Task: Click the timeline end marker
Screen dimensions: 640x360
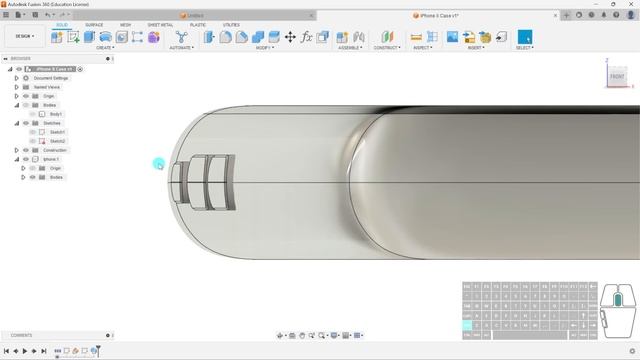Action: coord(98,351)
